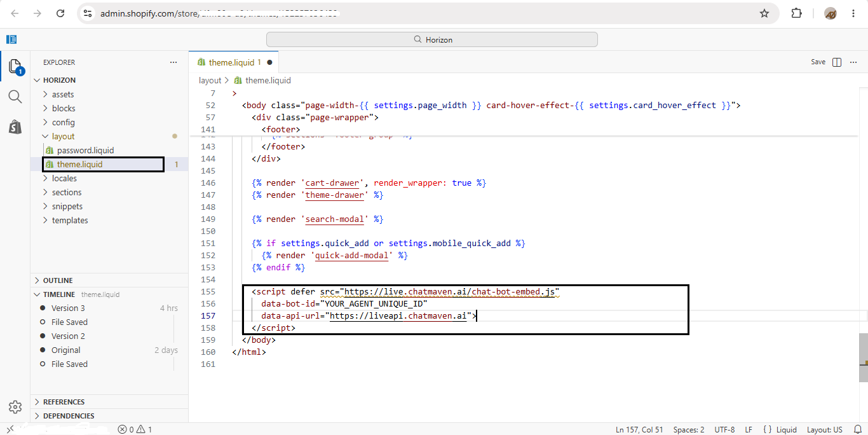Click the browser back arrow
The height and width of the screenshot is (435, 868).
15,13
